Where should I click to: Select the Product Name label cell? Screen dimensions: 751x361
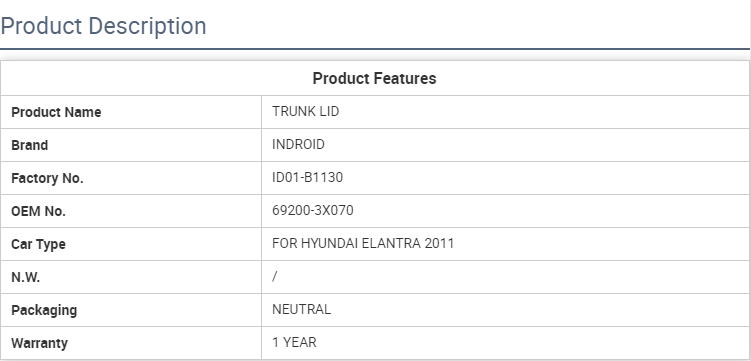[131, 112]
